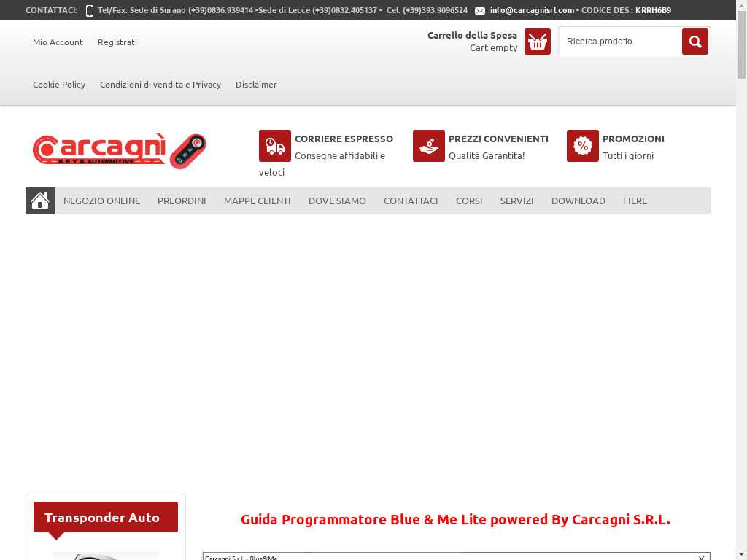
Task: Open the Servizi menu item
Action: [x=517, y=201]
